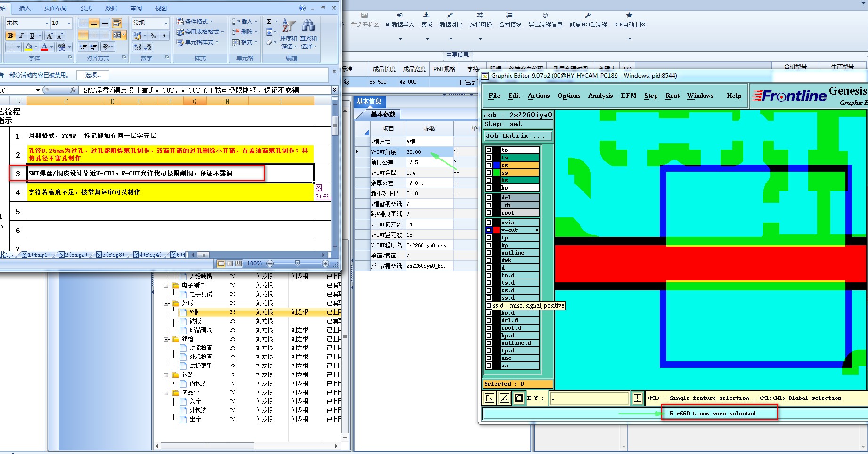Image resolution: width=868 pixels, height=454 pixels.
Task: Toggle bold formatting in the Excel ribbon
Action: point(10,36)
